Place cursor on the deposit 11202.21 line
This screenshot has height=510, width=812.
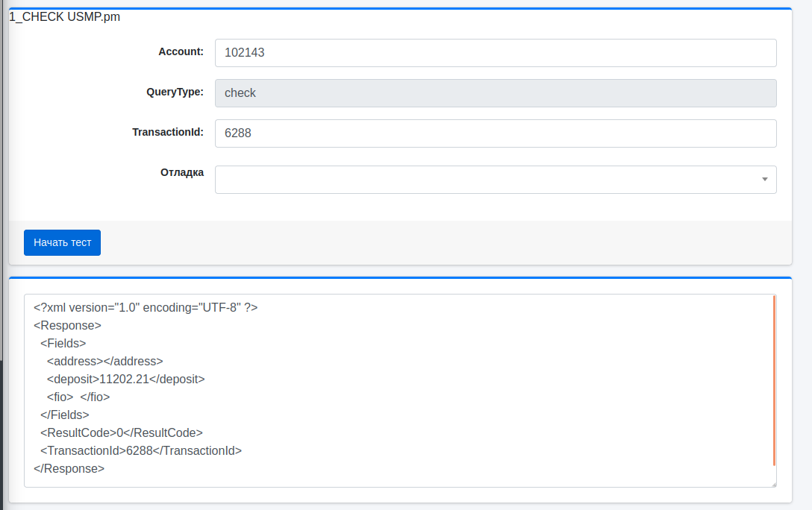click(125, 379)
